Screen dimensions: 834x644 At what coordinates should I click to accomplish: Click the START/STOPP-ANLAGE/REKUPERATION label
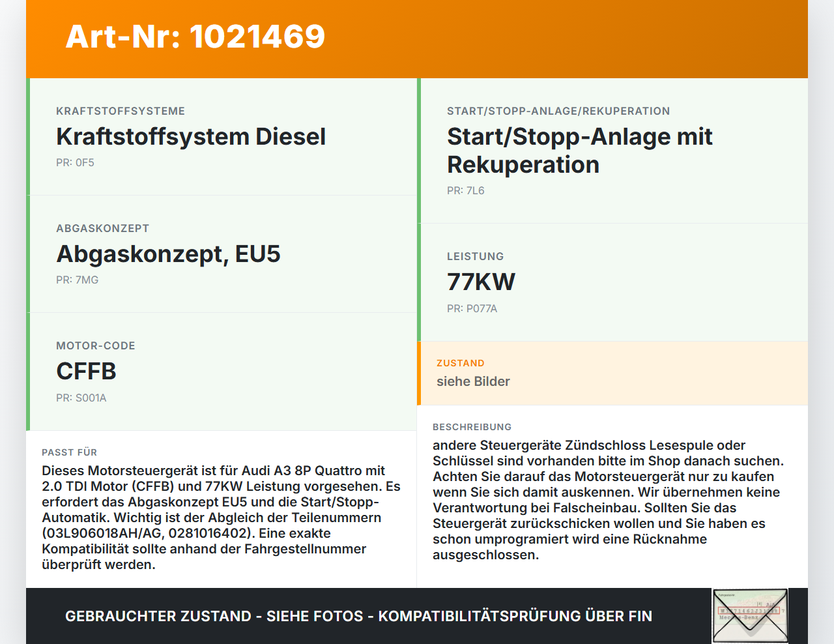(x=558, y=111)
